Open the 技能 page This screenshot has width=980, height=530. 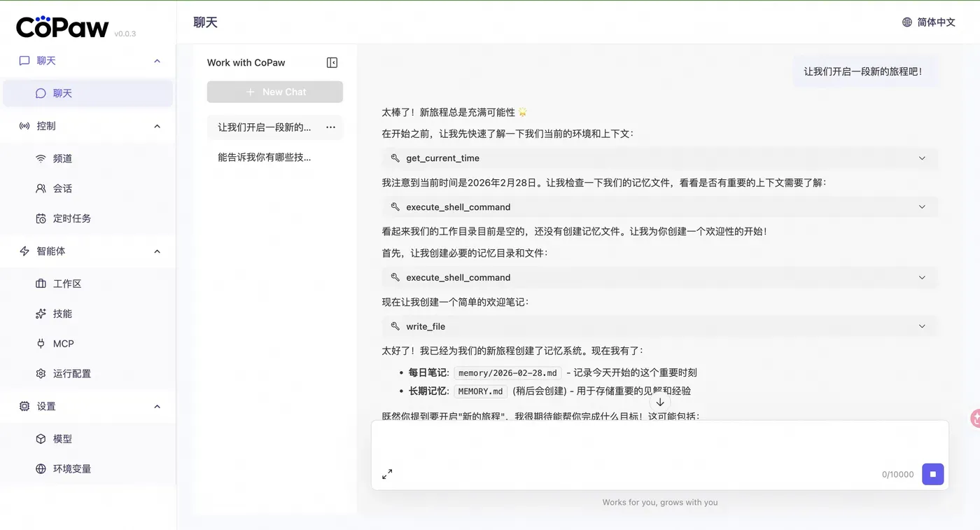coord(87,314)
